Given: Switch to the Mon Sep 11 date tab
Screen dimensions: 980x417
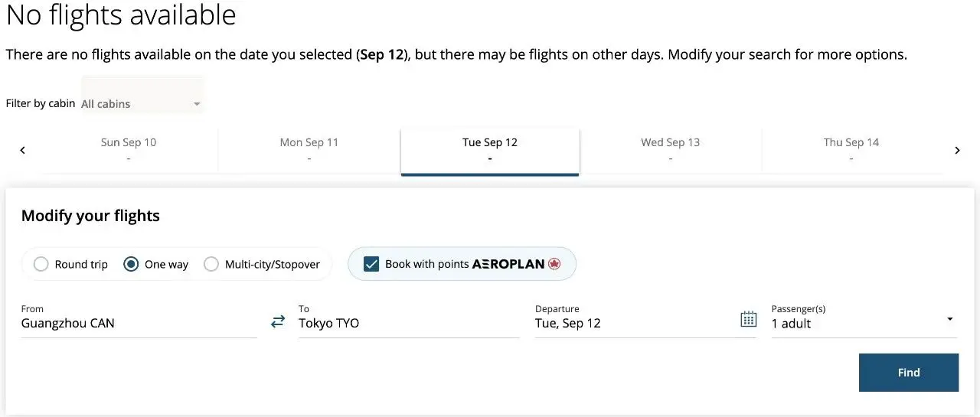Looking at the screenshot, I should pyautogui.click(x=309, y=150).
